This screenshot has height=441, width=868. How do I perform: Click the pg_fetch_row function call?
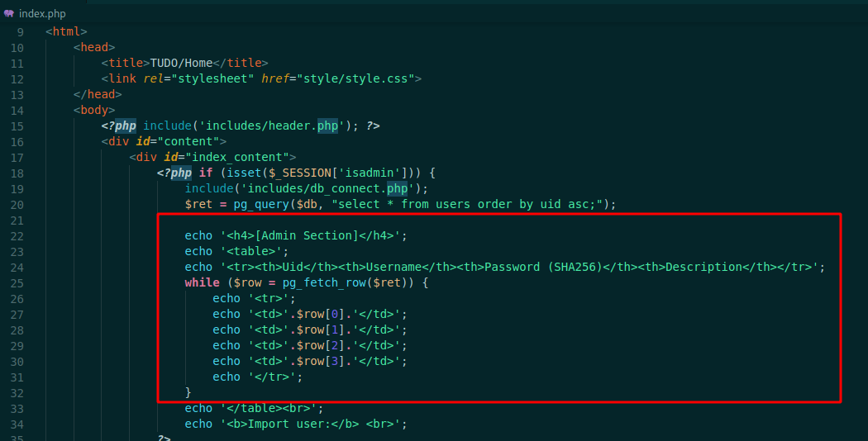pos(324,282)
